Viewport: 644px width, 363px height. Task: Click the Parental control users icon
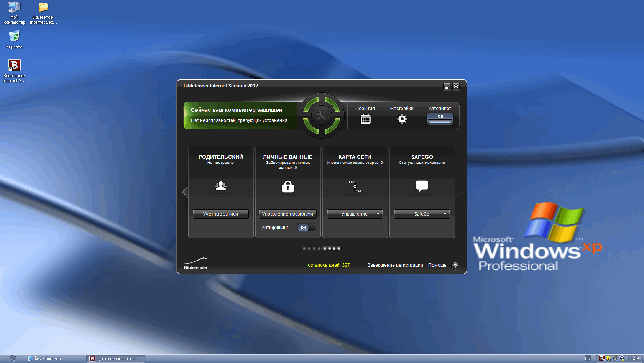pos(221,186)
